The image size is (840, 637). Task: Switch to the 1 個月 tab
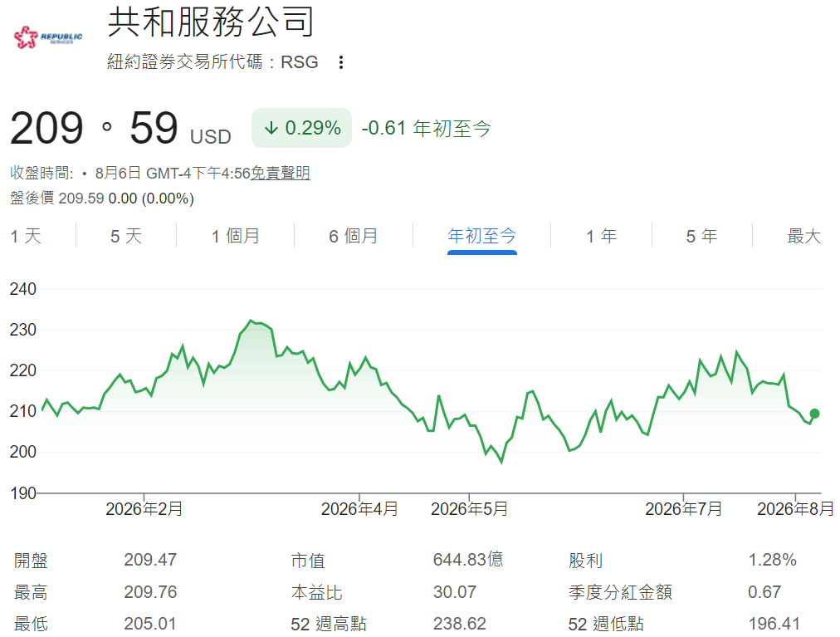tap(235, 236)
